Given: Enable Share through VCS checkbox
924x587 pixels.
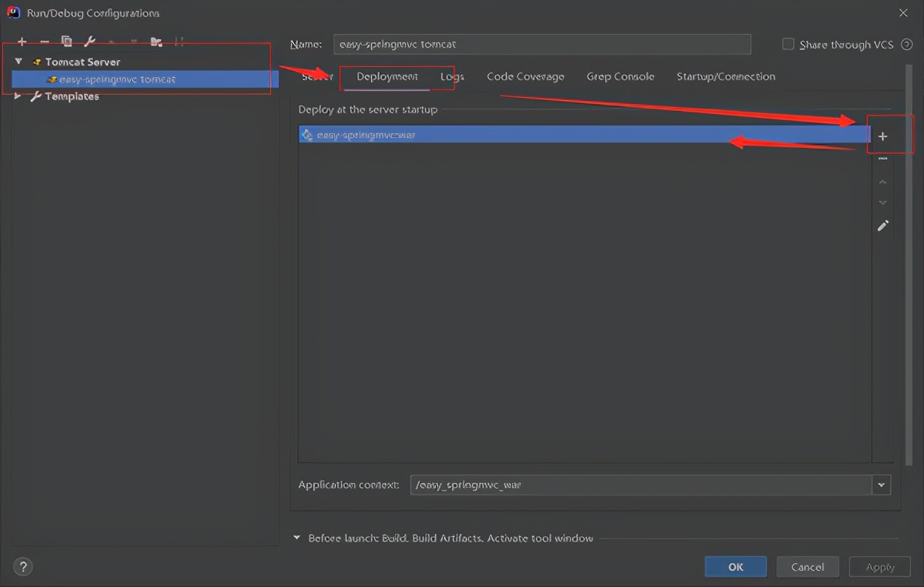Looking at the screenshot, I should 788,45.
